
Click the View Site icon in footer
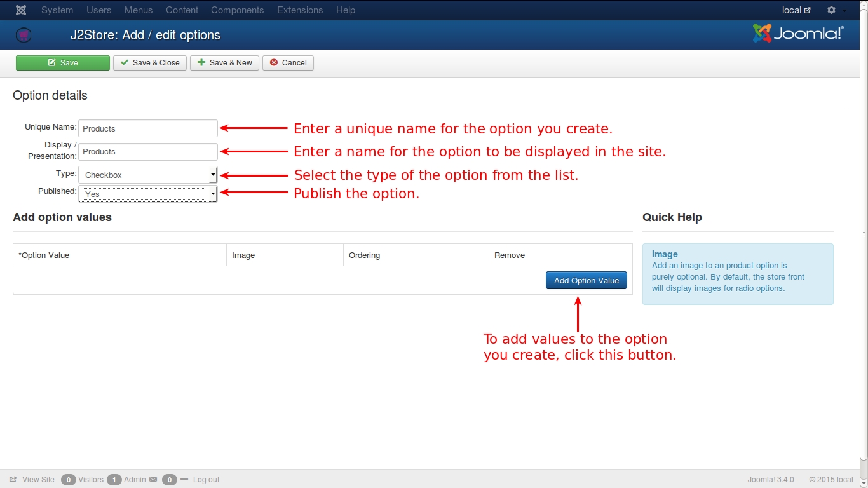tap(13, 480)
